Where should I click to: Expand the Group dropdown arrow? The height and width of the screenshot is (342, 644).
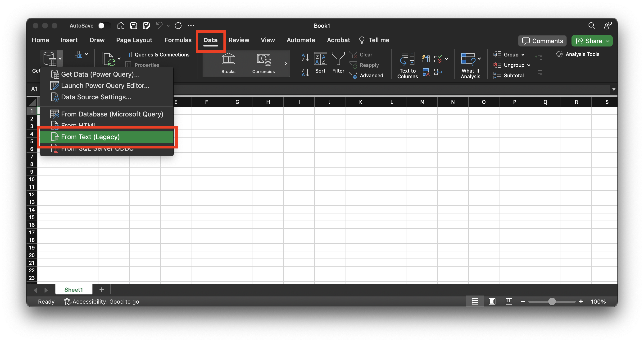click(523, 55)
